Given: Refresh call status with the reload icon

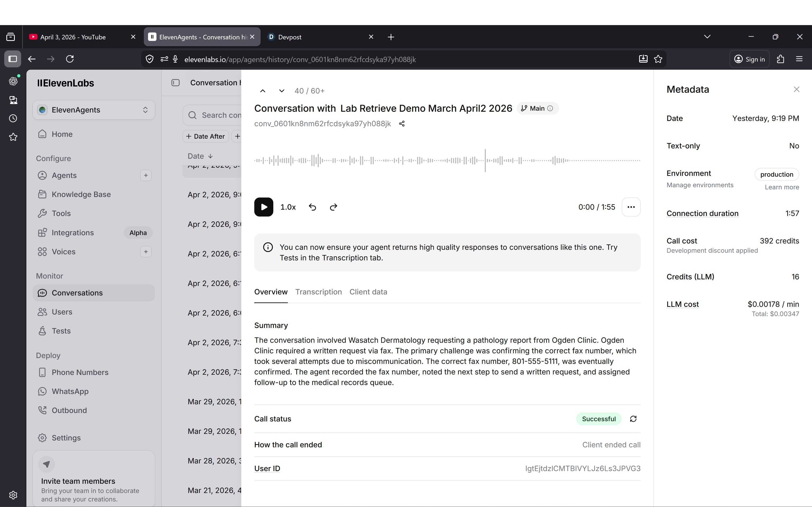Looking at the screenshot, I should pyautogui.click(x=633, y=419).
